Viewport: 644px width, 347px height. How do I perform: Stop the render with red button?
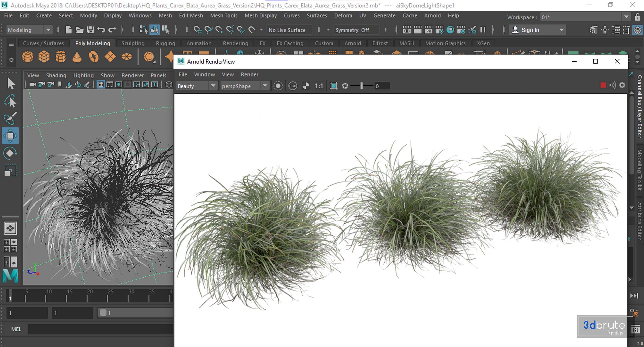[x=603, y=85]
